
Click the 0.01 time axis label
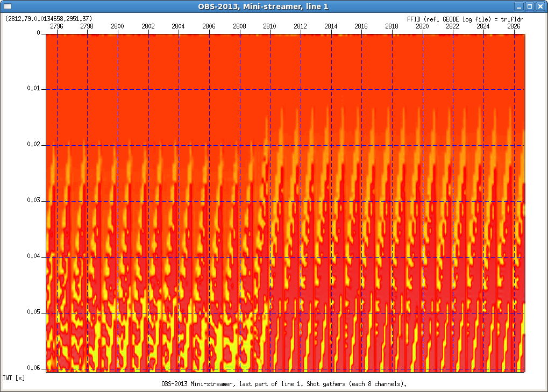pyautogui.click(x=34, y=88)
